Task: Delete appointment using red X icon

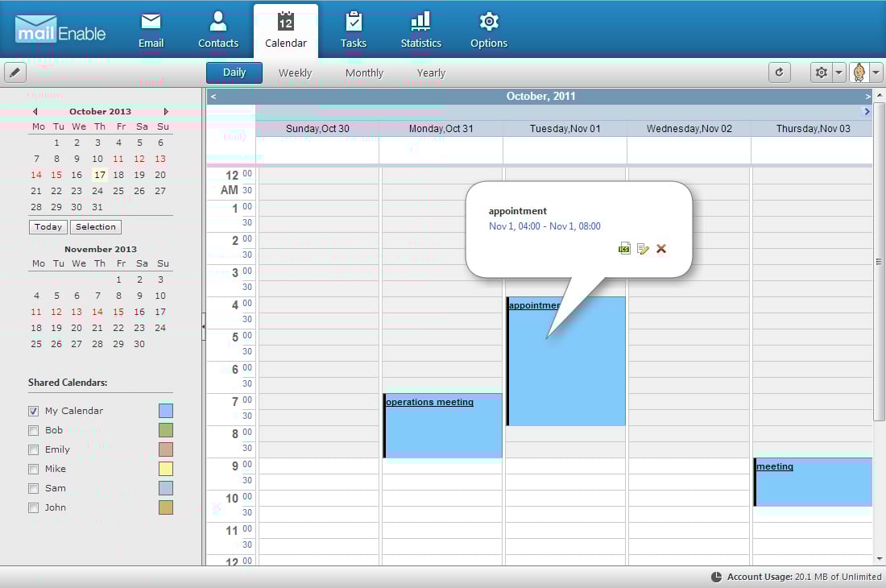Action: pyautogui.click(x=661, y=249)
